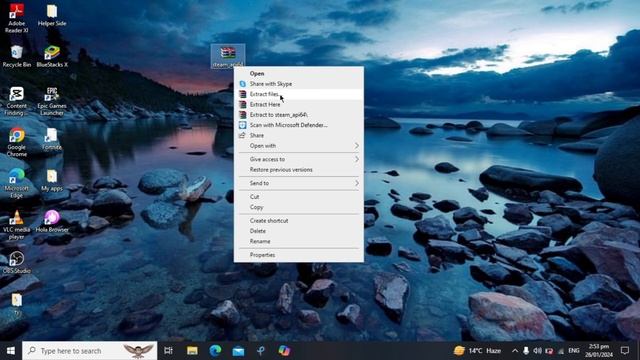Select Hola Browser desktop icon
640x360 pixels.
click(52, 222)
